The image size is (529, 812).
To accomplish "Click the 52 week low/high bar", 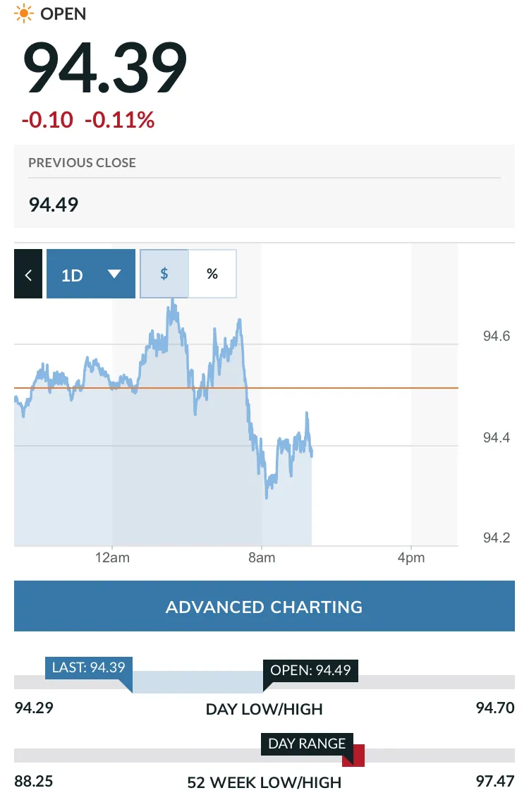I will tap(264, 756).
